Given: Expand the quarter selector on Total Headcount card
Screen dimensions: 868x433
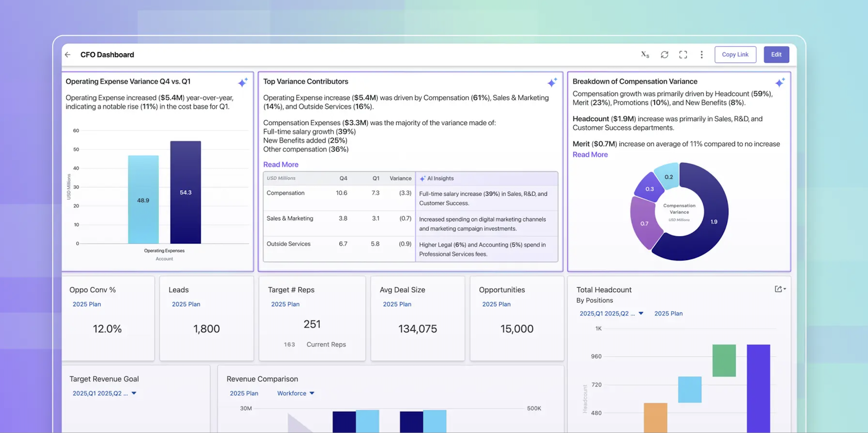Looking at the screenshot, I should (641, 313).
